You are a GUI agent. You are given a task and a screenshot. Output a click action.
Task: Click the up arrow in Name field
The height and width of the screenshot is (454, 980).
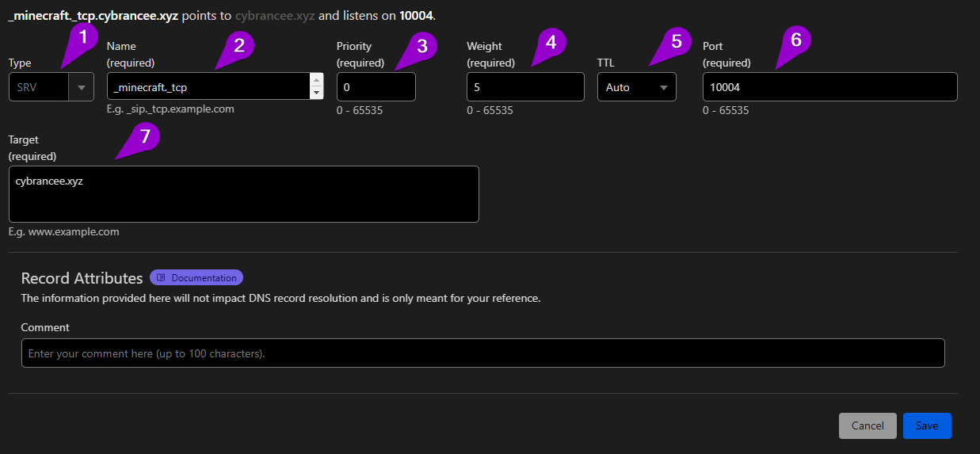(x=317, y=80)
